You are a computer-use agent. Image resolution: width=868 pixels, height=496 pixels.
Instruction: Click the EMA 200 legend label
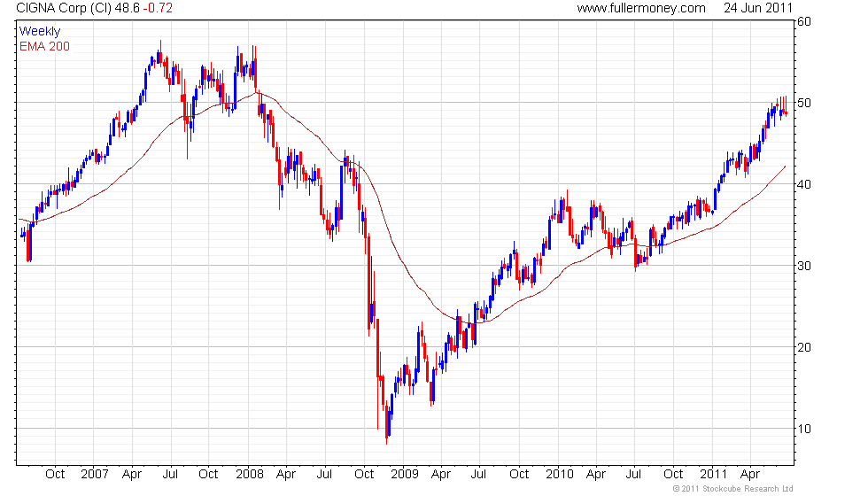(45, 46)
